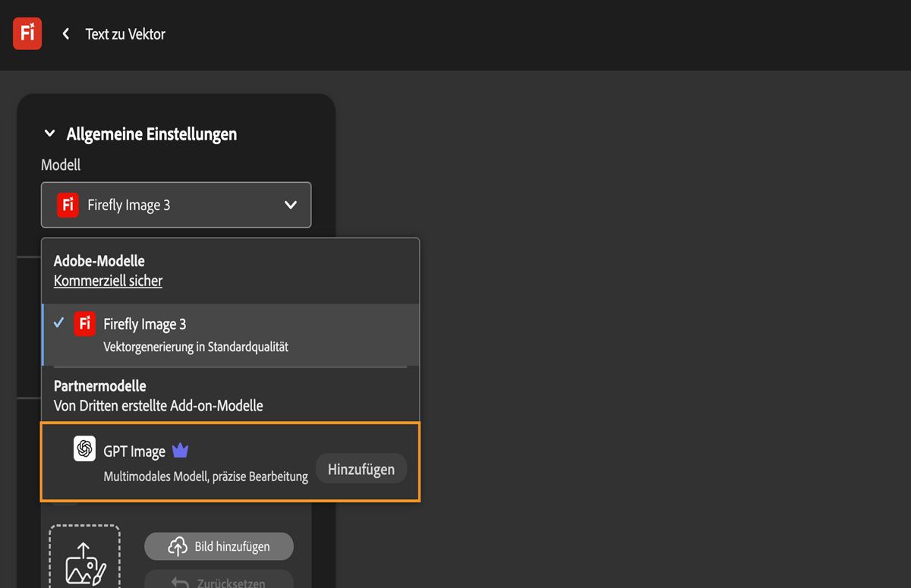Viewport: 911px width, 588px height.
Task: Click the Modell label above the dropdown
Action: click(x=61, y=165)
